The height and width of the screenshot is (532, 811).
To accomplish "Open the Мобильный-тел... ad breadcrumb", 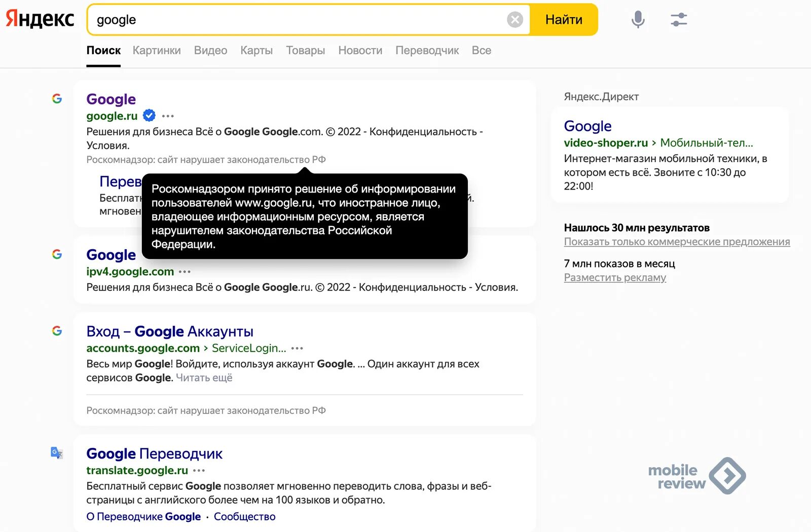I will pyautogui.click(x=707, y=143).
